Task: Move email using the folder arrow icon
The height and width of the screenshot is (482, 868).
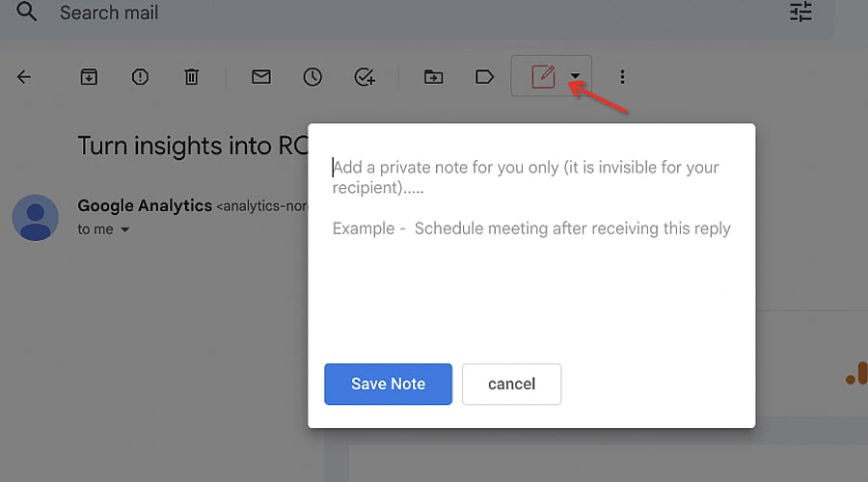Action: pos(433,77)
